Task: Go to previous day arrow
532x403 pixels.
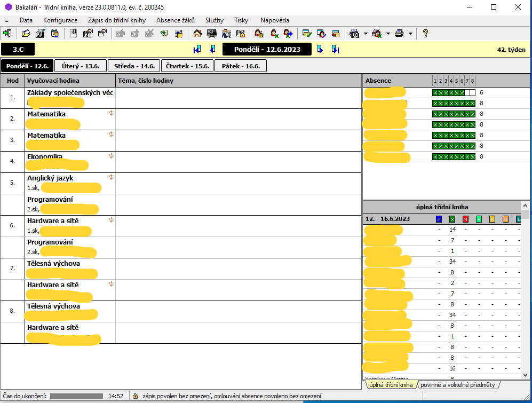Action: [x=212, y=50]
